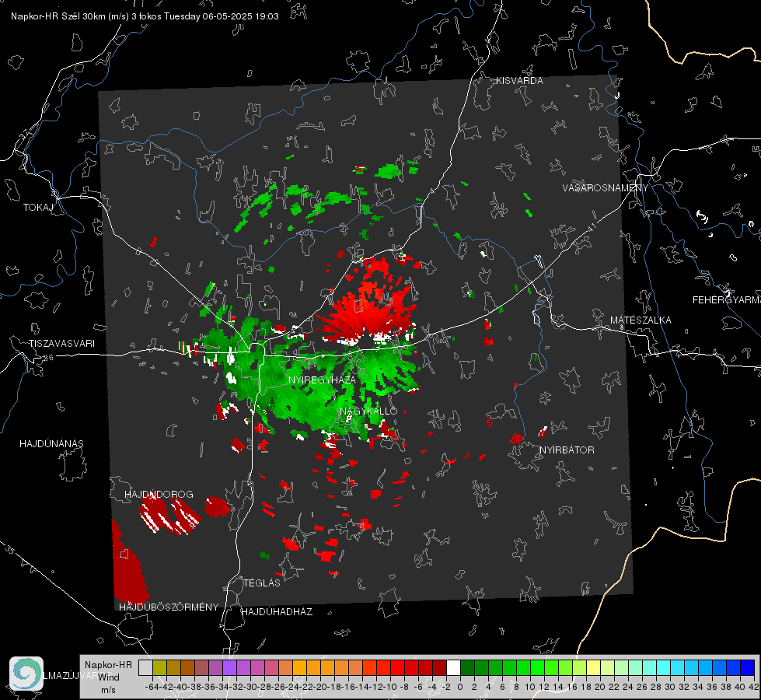Select the TOKAJ label
Screen dimensions: 761x700
(x=38, y=208)
